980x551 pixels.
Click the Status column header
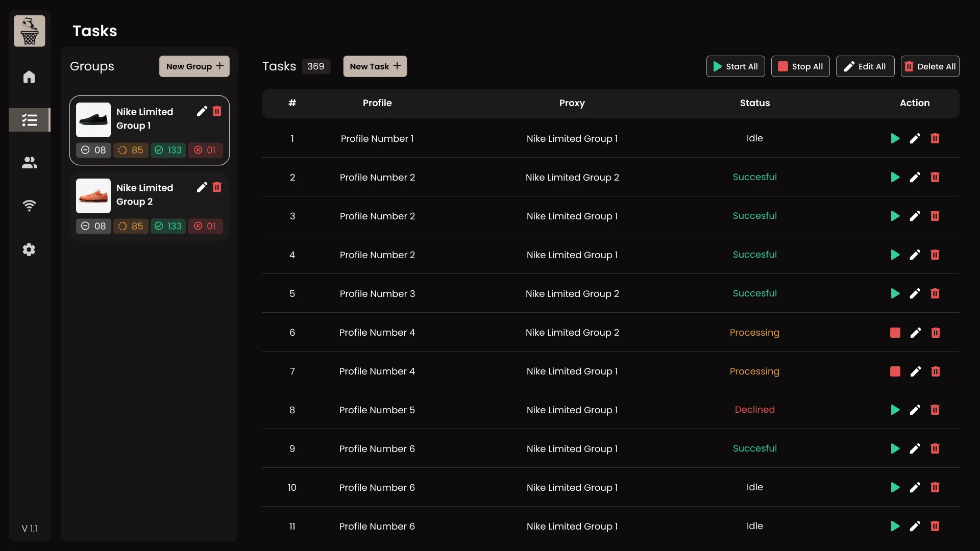(755, 103)
